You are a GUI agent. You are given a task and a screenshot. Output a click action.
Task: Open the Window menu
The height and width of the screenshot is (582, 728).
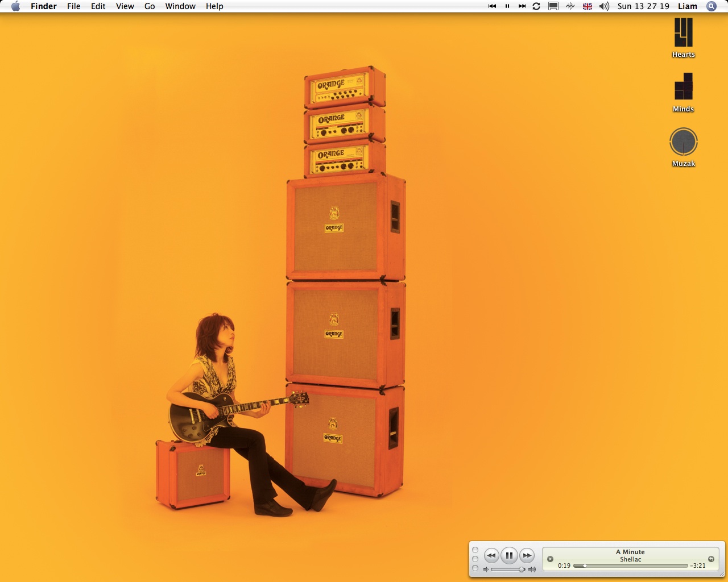[x=180, y=6]
